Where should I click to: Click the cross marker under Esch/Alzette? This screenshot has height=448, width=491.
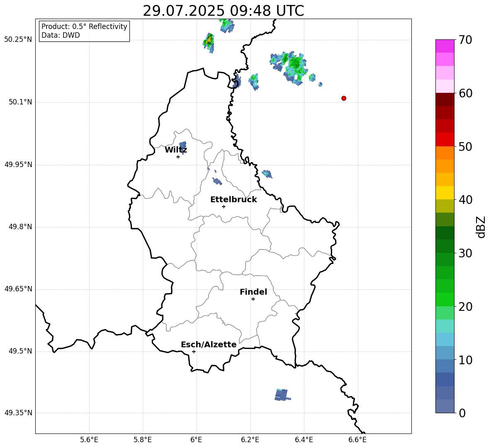click(x=194, y=351)
